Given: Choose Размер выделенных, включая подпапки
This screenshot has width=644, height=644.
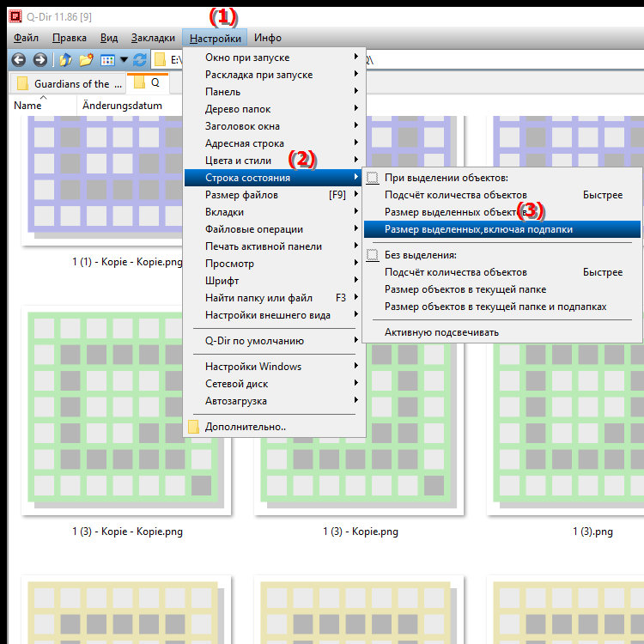Looking at the screenshot, I should [x=502, y=229].
